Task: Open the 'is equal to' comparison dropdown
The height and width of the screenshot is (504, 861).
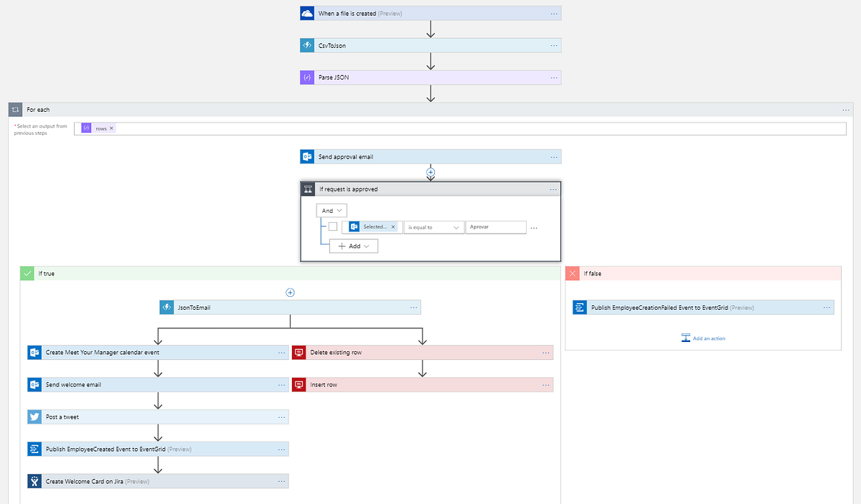Action: (x=433, y=227)
